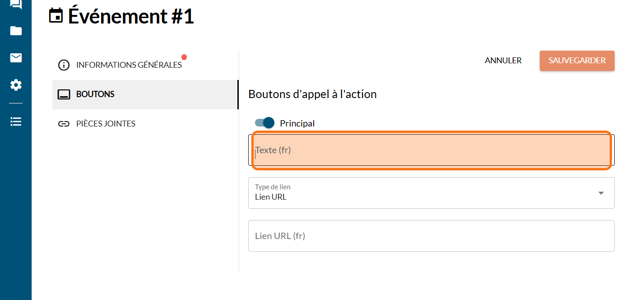Screen dimensions: 644x300
Task: Open the Type de lien dropdown
Action: point(431,193)
